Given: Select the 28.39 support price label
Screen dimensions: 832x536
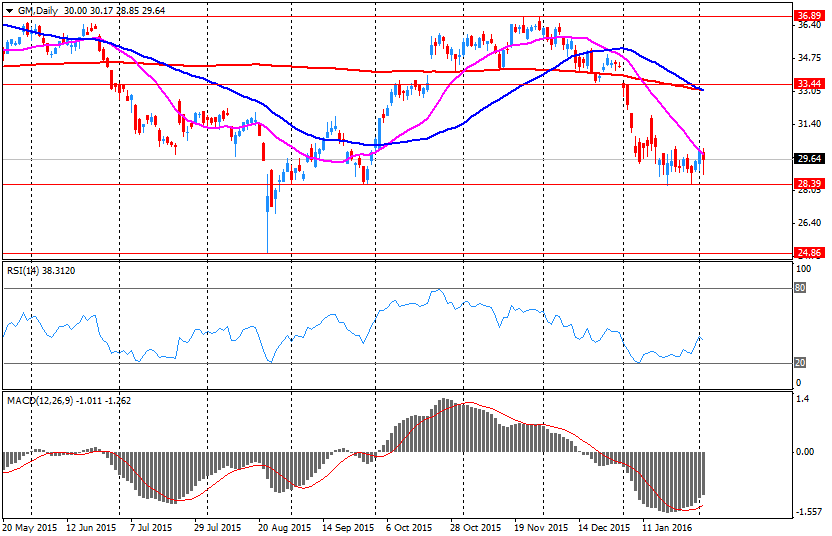Looking at the screenshot, I should click(809, 184).
